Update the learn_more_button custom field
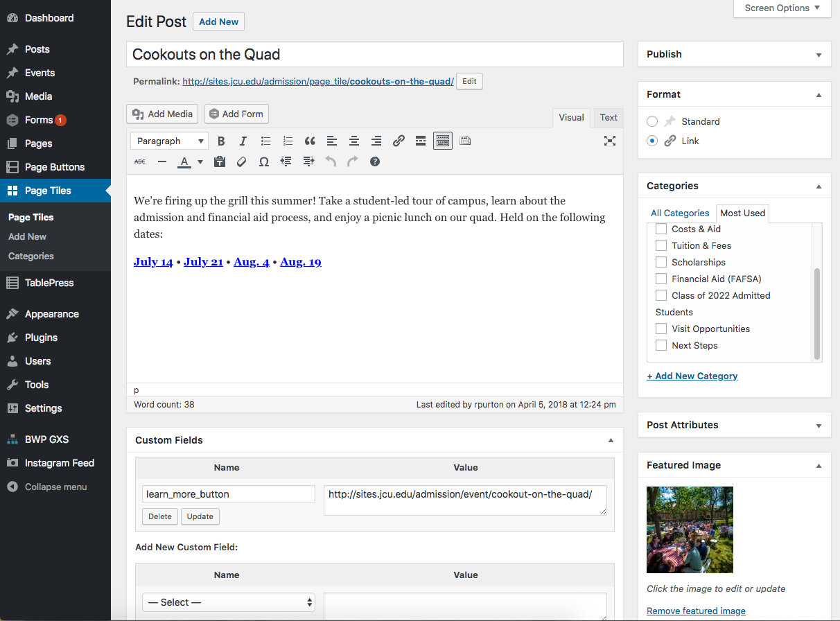 (200, 516)
